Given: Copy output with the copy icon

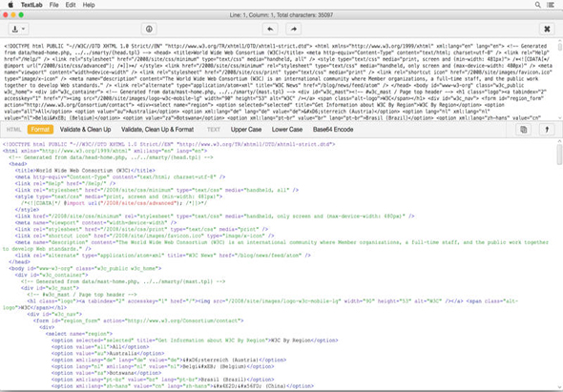Looking at the screenshot, I should (524, 130).
